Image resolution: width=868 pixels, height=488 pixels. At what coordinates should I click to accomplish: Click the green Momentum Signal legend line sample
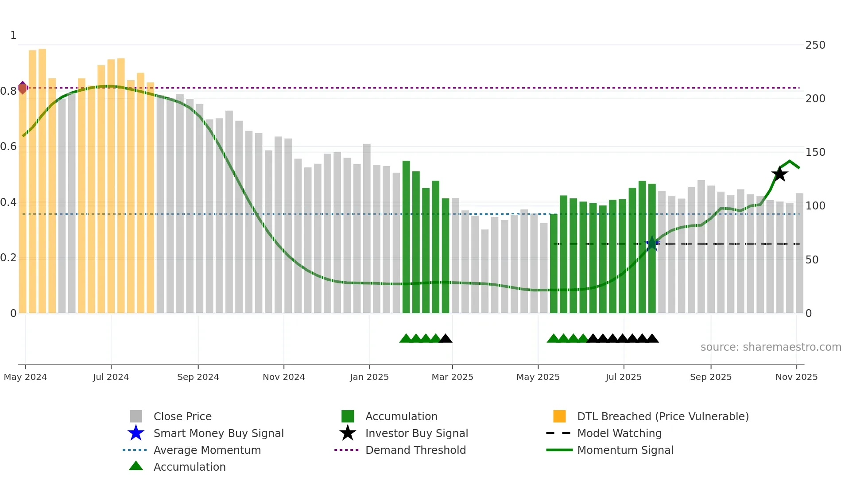[x=559, y=450]
